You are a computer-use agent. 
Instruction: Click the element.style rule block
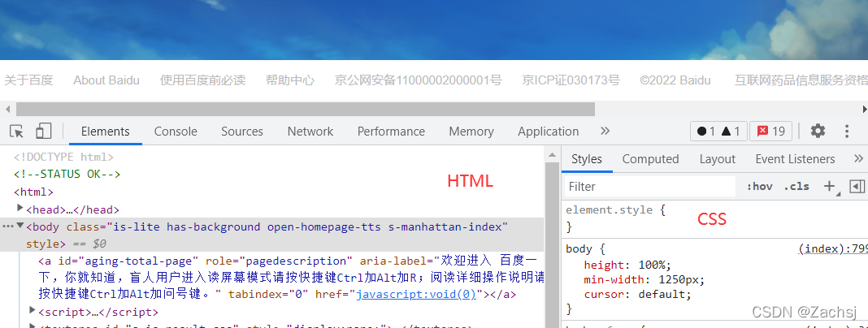tap(714, 218)
